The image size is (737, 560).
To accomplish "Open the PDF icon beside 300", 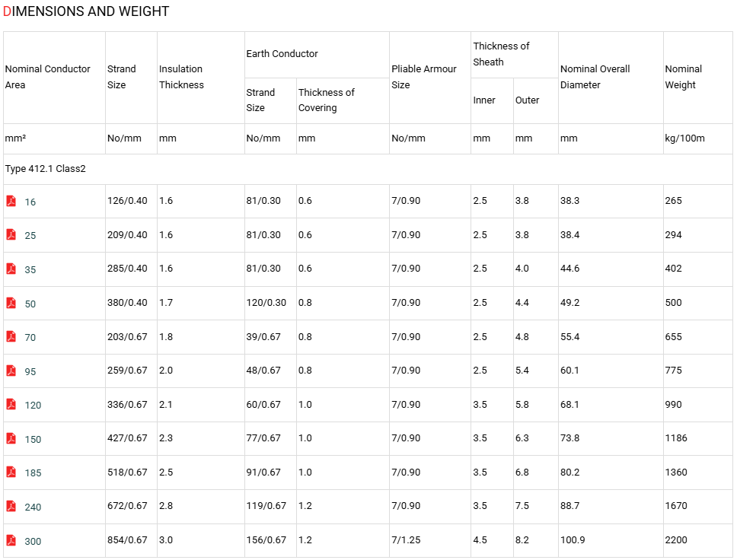I will [11, 540].
